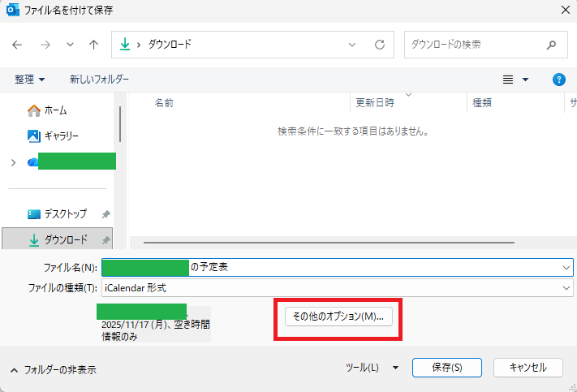Open help with the blue question icon
The height and width of the screenshot is (392, 577).
559,80
